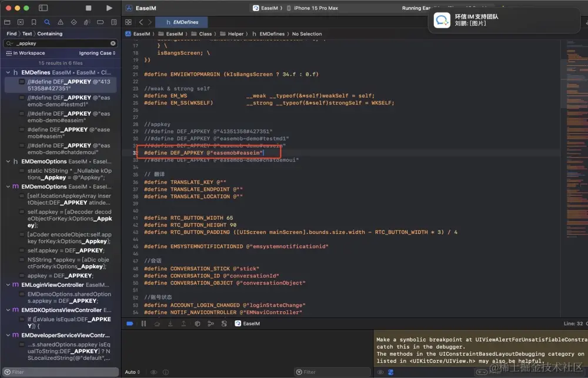This screenshot has width=588, height=378.
Task: Collapse EMDefines search results group
Action: click(8, 72)
